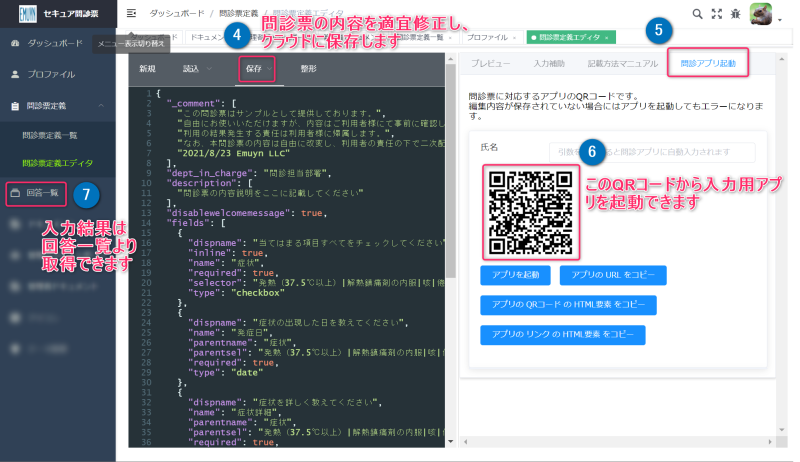Click the 氏名 input field
800x462 pixels.
(x=652, y=152)
